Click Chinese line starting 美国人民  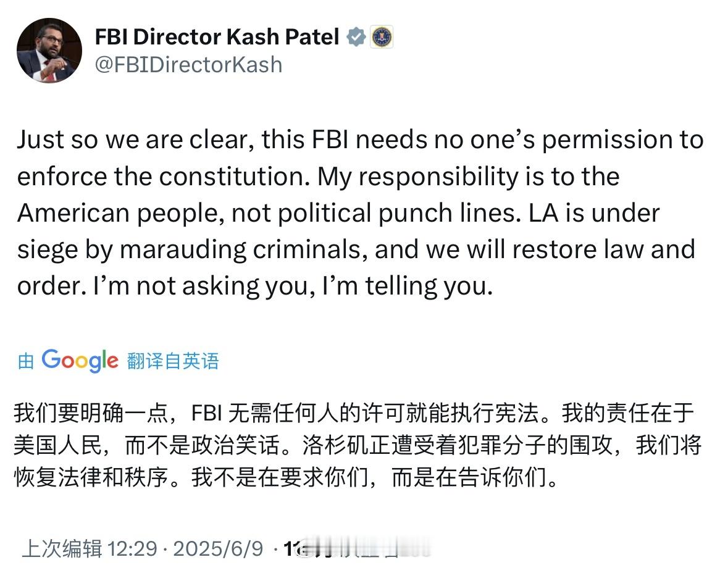[x=358, y=445]
